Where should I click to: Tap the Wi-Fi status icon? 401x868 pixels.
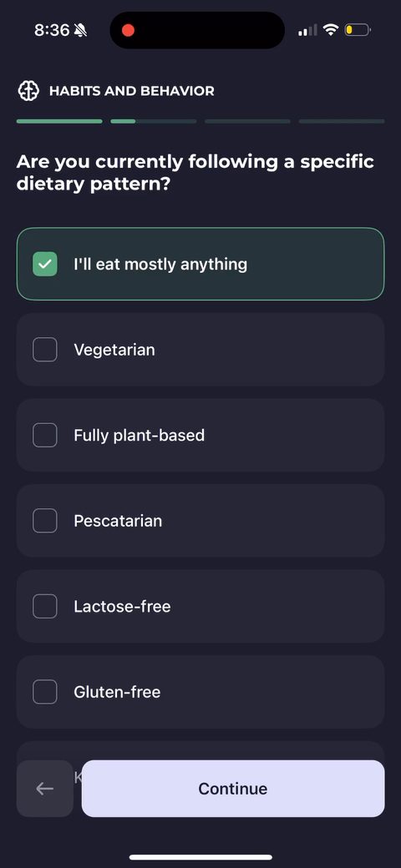pyautogui.click(x=331, y=30)
